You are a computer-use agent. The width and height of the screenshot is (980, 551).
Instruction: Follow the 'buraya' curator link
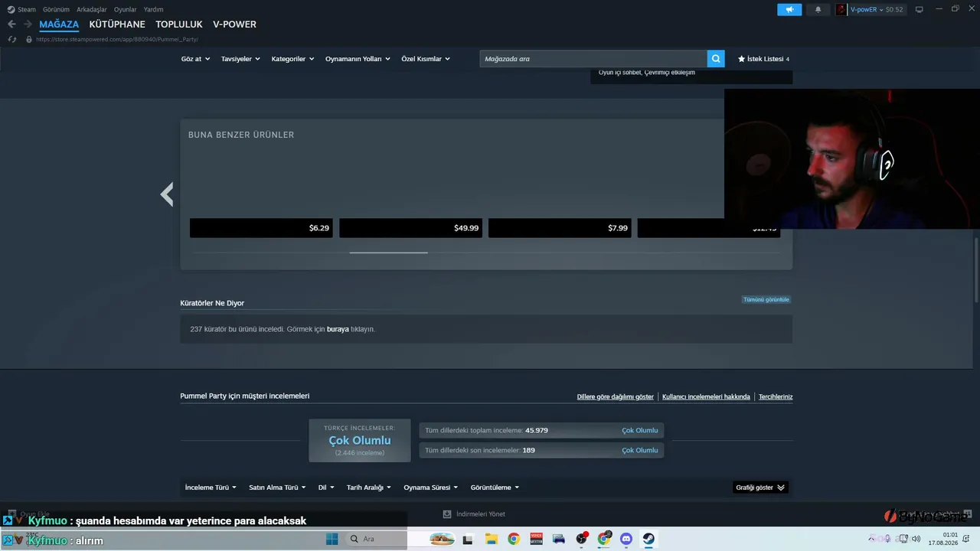338,329
